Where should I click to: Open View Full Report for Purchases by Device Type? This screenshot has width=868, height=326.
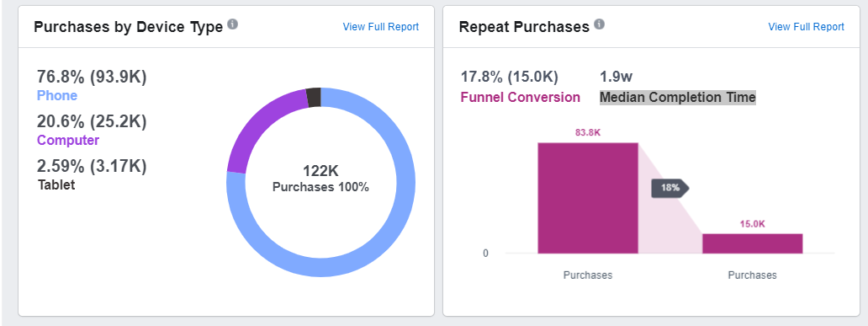pyautogui.click(x=381, y=27)
